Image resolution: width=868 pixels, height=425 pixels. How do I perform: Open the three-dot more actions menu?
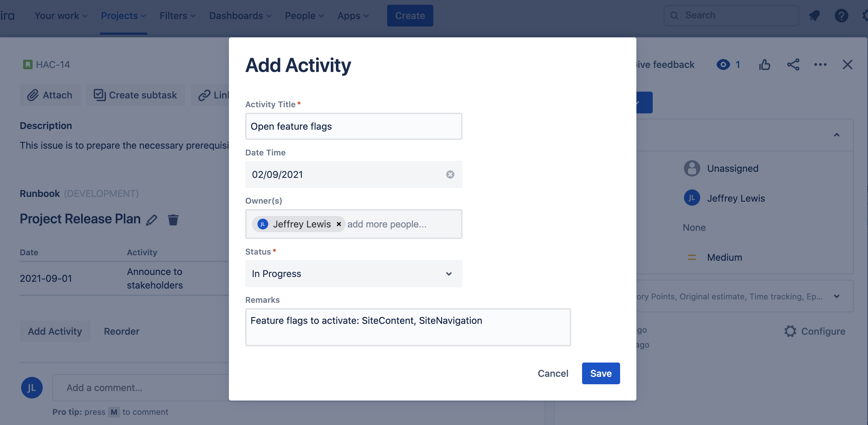click(820, 64)
